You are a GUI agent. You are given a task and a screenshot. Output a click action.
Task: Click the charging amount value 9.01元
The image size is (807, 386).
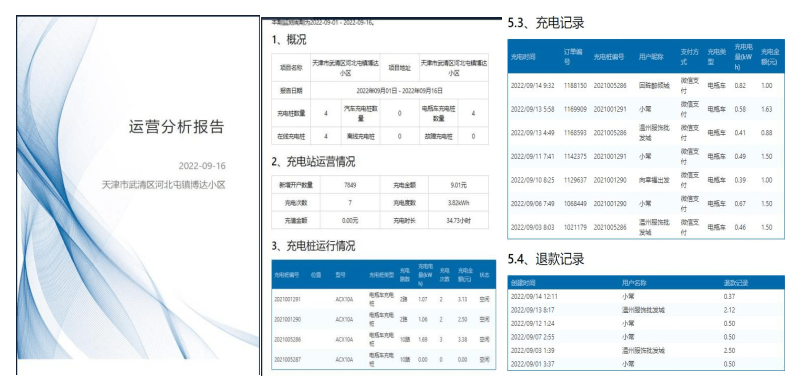(x=459, y=184)
